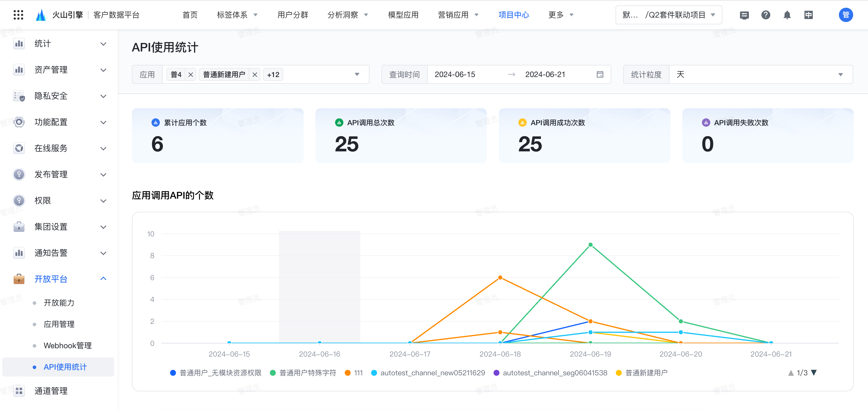Go to previous legend page arrow
This screenshot has height=411, width=868.
(790, 373)
